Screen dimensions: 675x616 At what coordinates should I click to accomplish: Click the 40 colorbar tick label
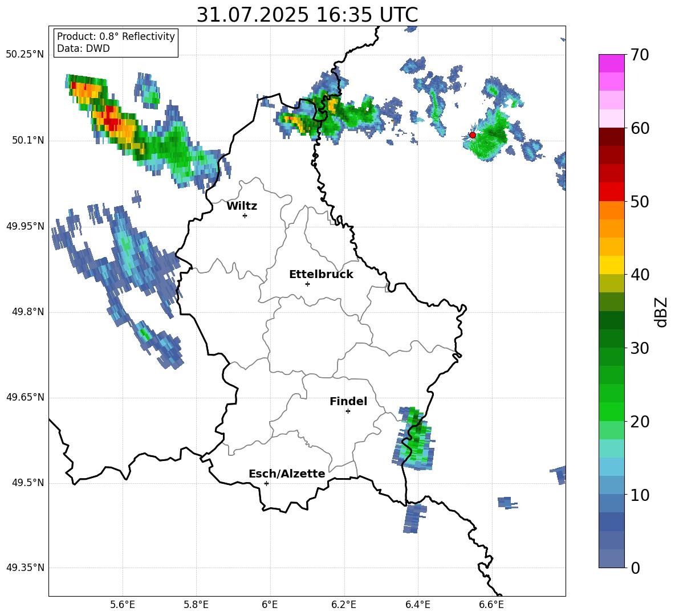coord(640,275)
